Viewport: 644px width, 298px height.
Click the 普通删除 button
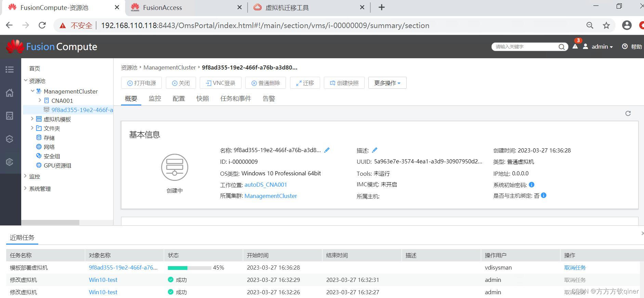(x=265, y=83)
